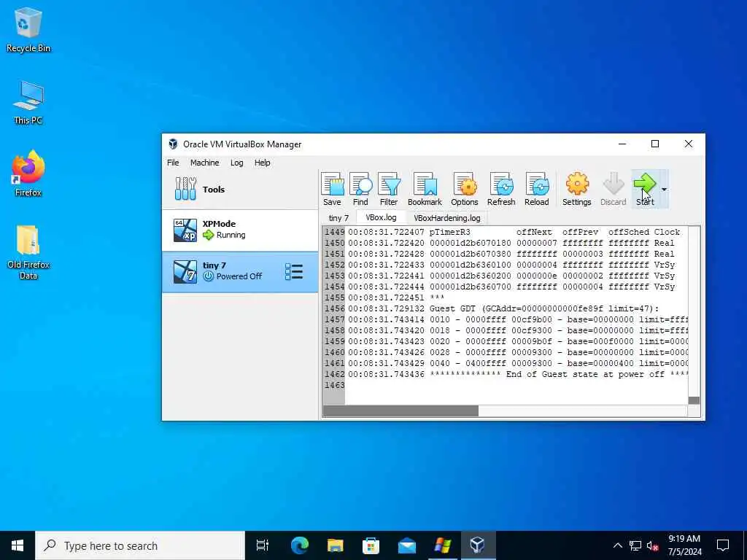The height and width of the screenshot is (560, 747).
Task: Switch to the VBoxHardening.log tab
Action: [447, 218]
